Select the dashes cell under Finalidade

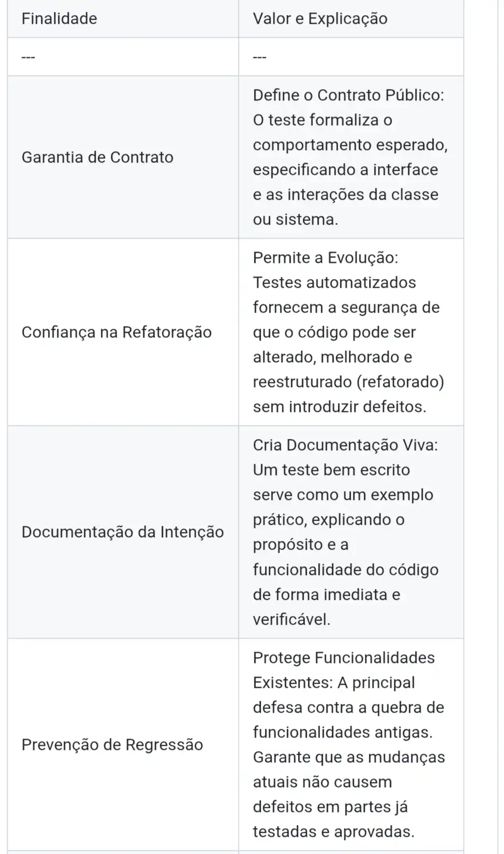pos(28,57)
